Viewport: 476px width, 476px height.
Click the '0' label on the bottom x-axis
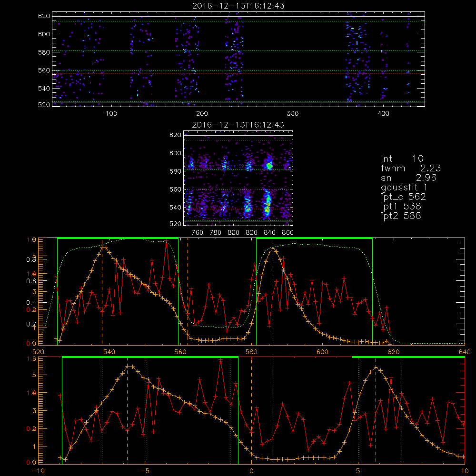[x=251, y=471]
